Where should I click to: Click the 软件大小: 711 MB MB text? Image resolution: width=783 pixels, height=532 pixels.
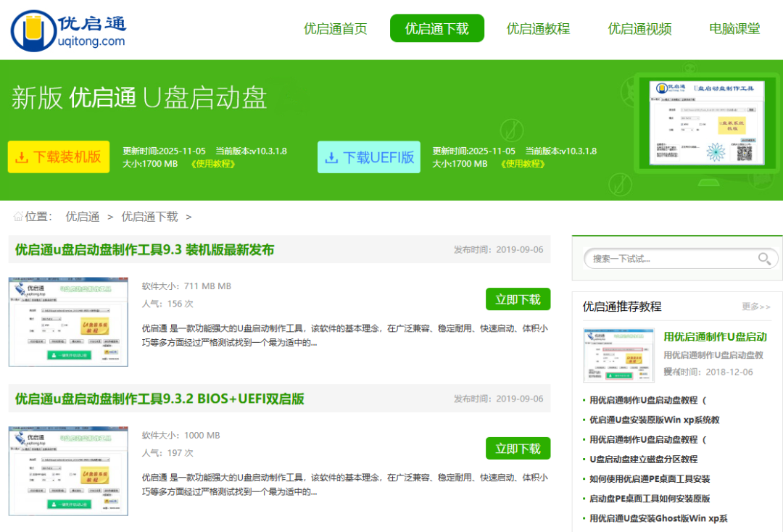(186, 286)
